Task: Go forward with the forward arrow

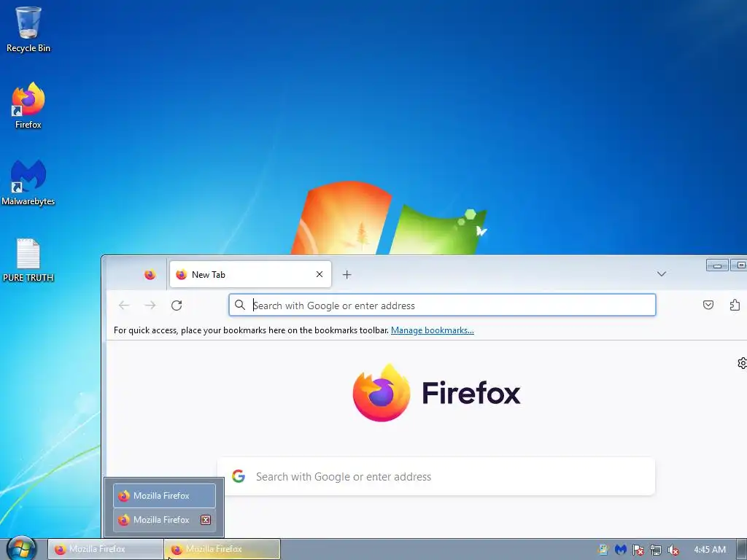Action: pyautogui.click(x=150, y=306)
